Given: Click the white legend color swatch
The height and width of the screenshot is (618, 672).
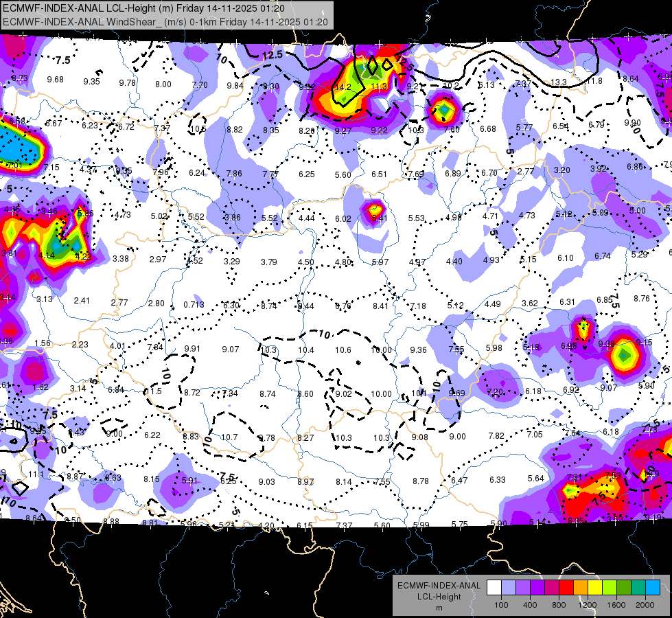Looking at the screenshot, I should click(x=494, y=588).
